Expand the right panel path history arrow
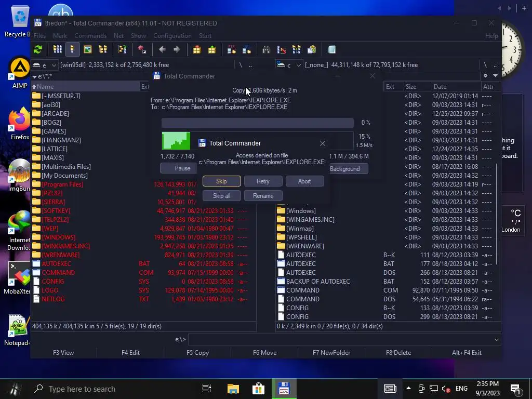 tap(495, 76)
